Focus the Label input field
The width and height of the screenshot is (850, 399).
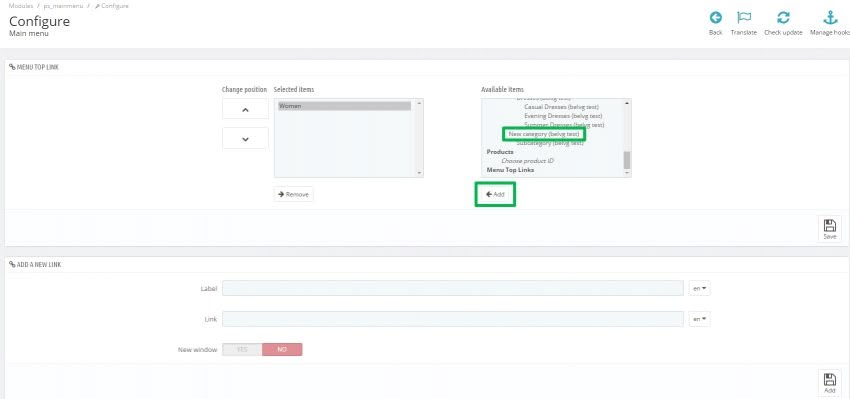(453, 288)
